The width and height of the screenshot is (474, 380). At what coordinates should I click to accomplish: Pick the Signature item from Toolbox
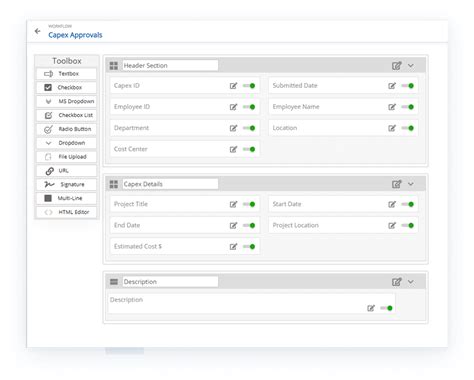click(66, 184)
